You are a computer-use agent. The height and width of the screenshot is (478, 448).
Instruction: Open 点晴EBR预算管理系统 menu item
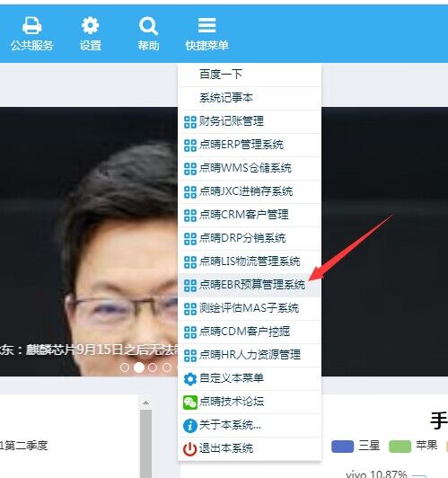pyautogui.click(x=250, y=285)
